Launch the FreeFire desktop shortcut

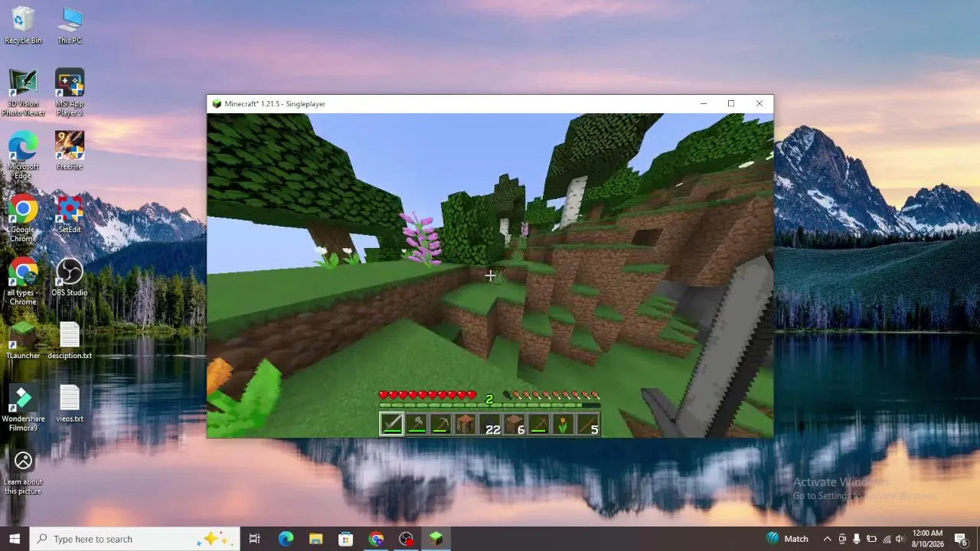pos(70,151)
